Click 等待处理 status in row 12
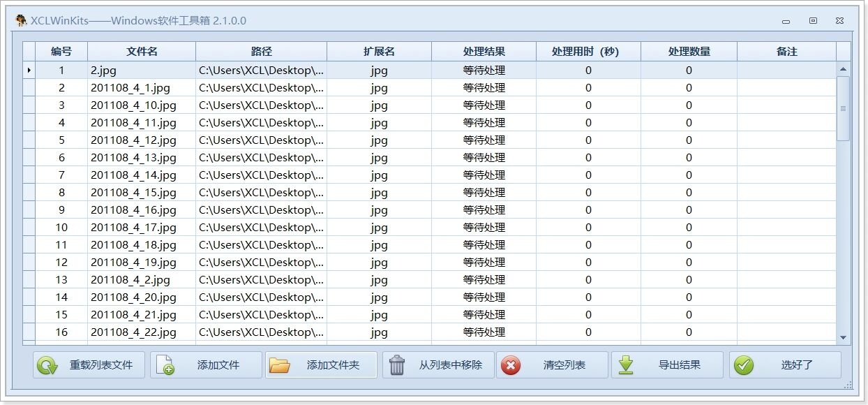The height and width of the screenshot is (405, 868). click(x=484, y=262)
